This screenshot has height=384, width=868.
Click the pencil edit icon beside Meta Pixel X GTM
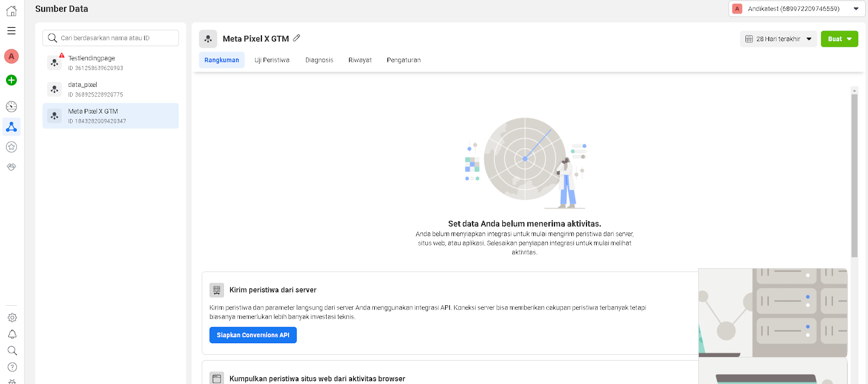point(297,38)
